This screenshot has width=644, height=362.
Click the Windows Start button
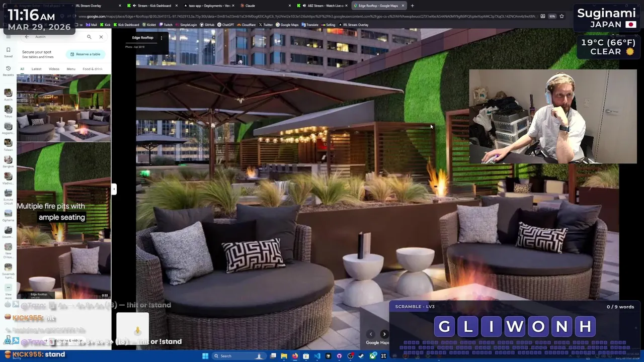pos(205,356)
